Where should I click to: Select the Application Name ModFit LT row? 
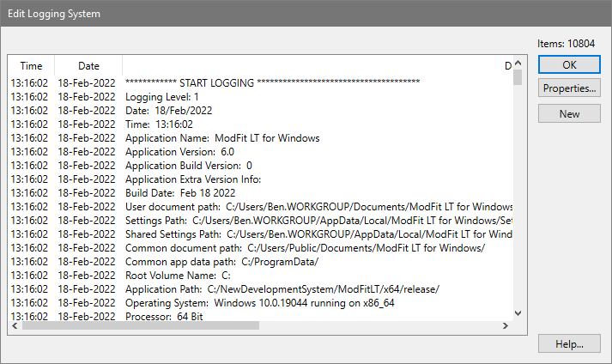pos(222,138)
